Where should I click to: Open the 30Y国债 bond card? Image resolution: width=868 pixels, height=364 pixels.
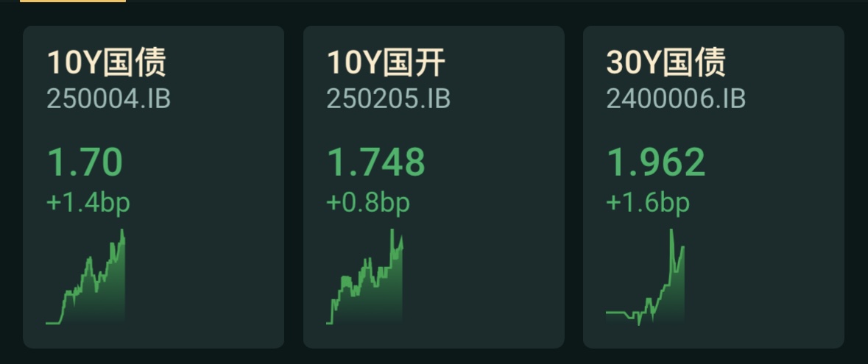pyautogui.click(x=713, y=187)
